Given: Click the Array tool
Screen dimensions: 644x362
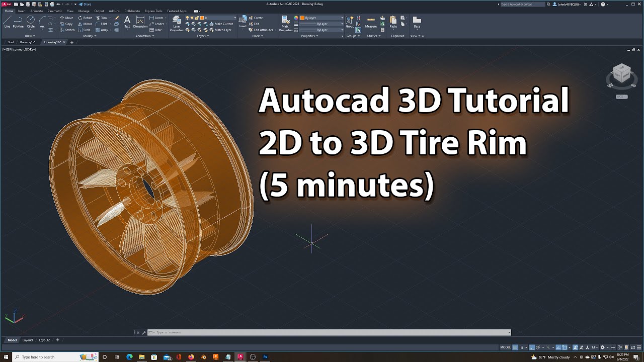Looking at the screenshot, I should [102, 30].
